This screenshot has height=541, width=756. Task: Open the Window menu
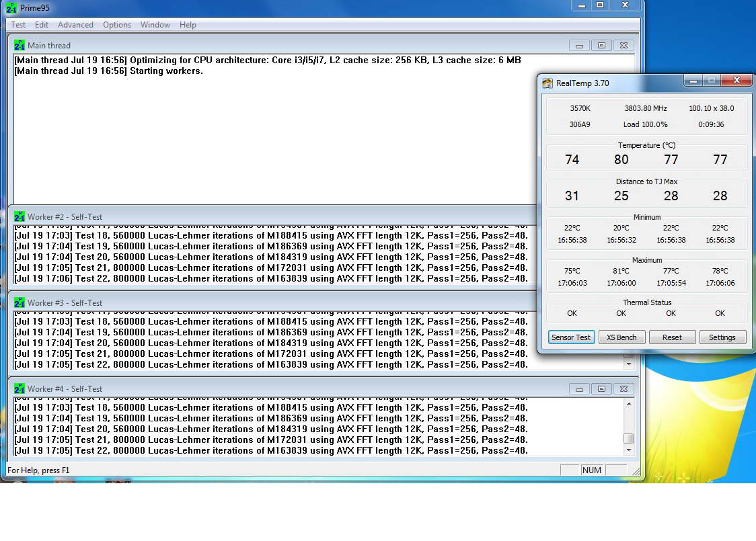pyautogui.click(x=155, y=25)
